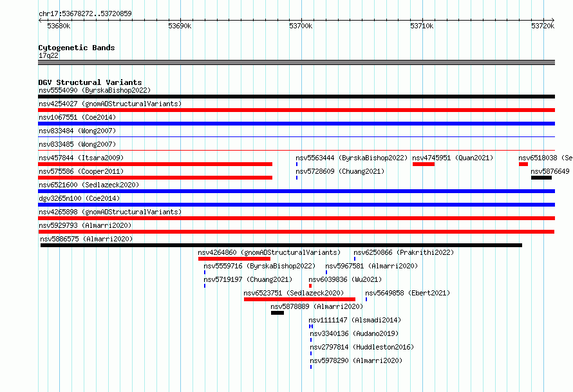Open nsv6523751 (Sedlazeck2020) label
The width and height of the screenshot is (573, 392).
[x=294, y=293]
